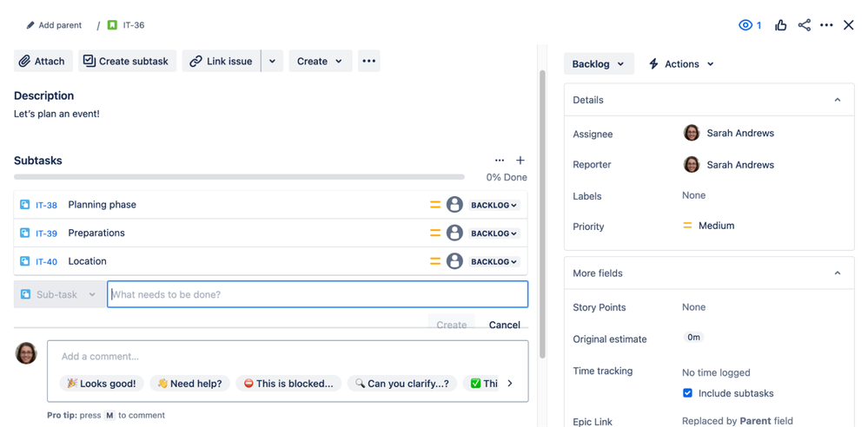The image size is (868, 427).
Task: Open top-right more actions ellipsis
Action: tap(826, 25)
